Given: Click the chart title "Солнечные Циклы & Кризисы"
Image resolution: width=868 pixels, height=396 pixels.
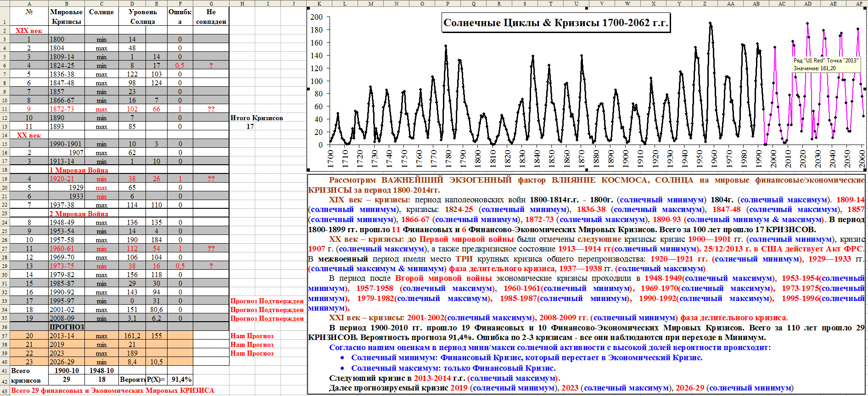Looking at the screenshot, I should 555,23.
